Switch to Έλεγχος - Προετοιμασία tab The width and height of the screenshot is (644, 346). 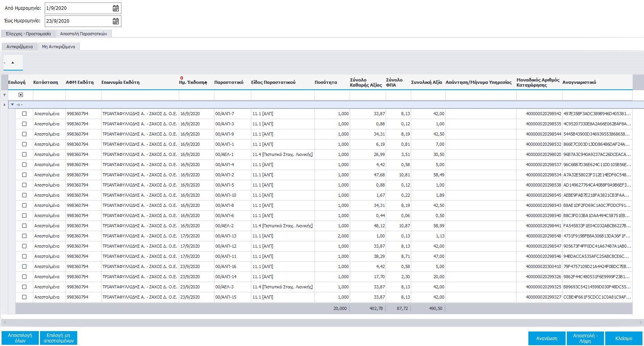pos(28,34)
